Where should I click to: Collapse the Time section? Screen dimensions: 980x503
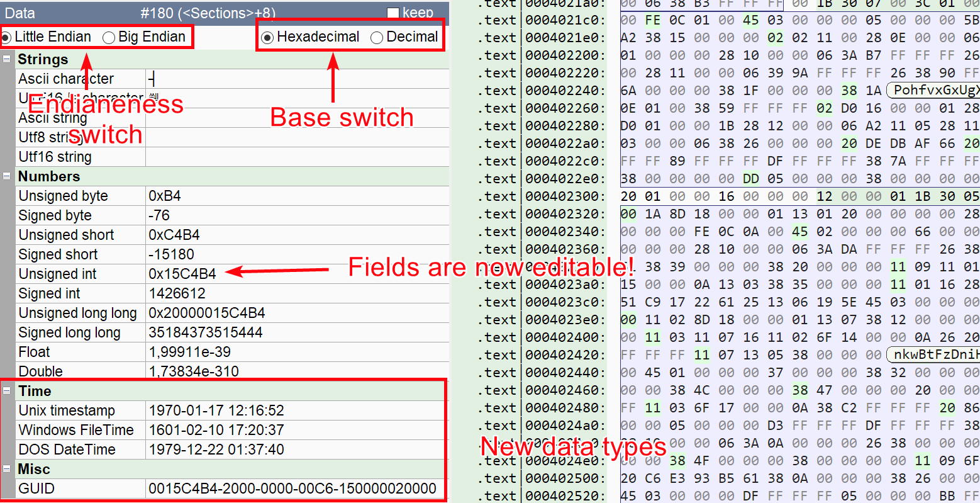(x=7, y=391)
